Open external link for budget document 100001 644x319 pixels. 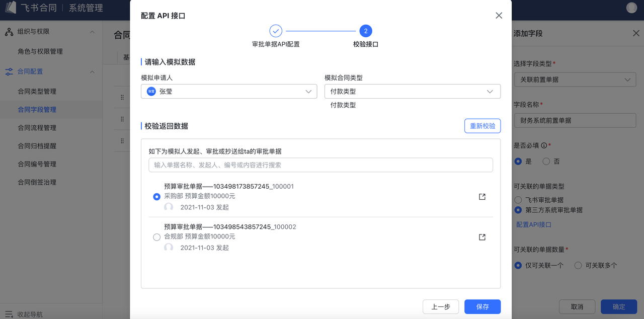(x=482, y=197)
